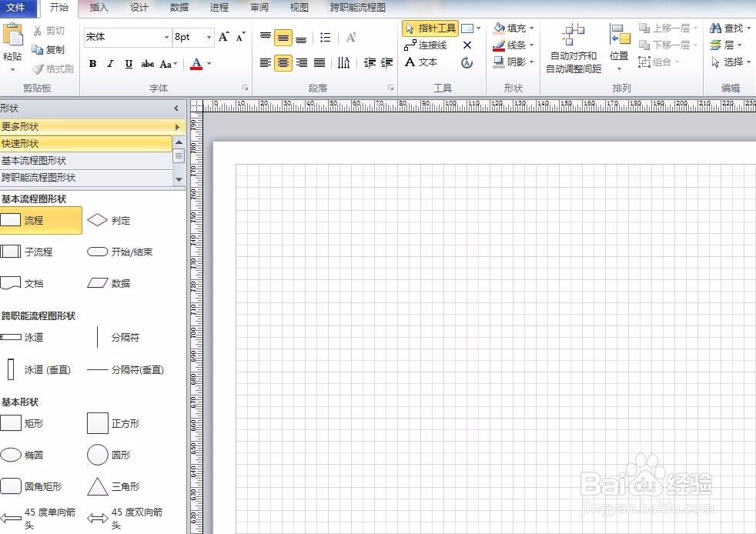This screenshot has height=534, width=756.
Task: Switch to the Insert (插入) tab
Action: (99, 8)
